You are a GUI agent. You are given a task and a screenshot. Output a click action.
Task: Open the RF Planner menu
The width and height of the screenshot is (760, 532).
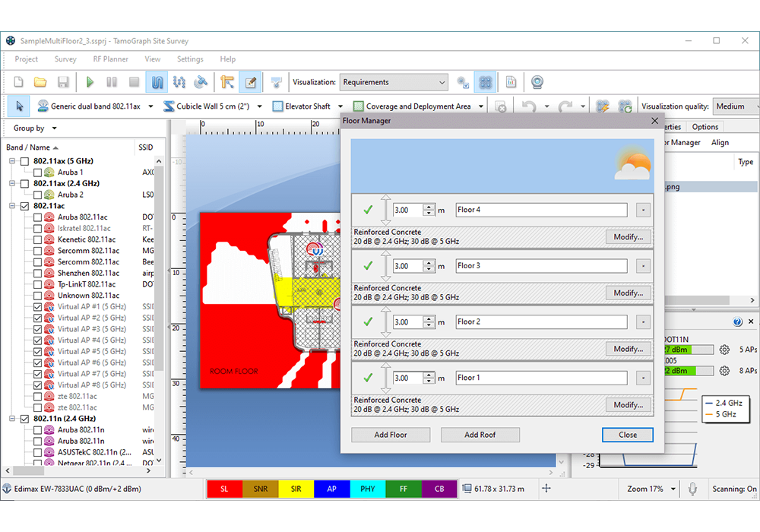(110, 59)
